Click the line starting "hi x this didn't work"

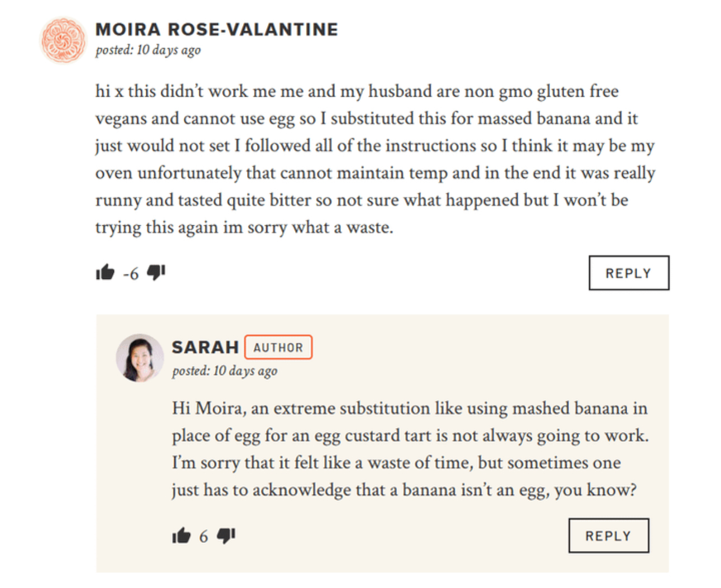click(357, 91)
